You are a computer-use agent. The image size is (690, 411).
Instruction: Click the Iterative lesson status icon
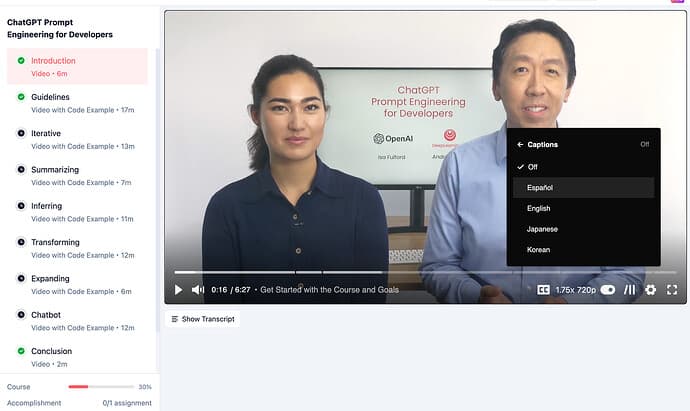pos(21,133)
